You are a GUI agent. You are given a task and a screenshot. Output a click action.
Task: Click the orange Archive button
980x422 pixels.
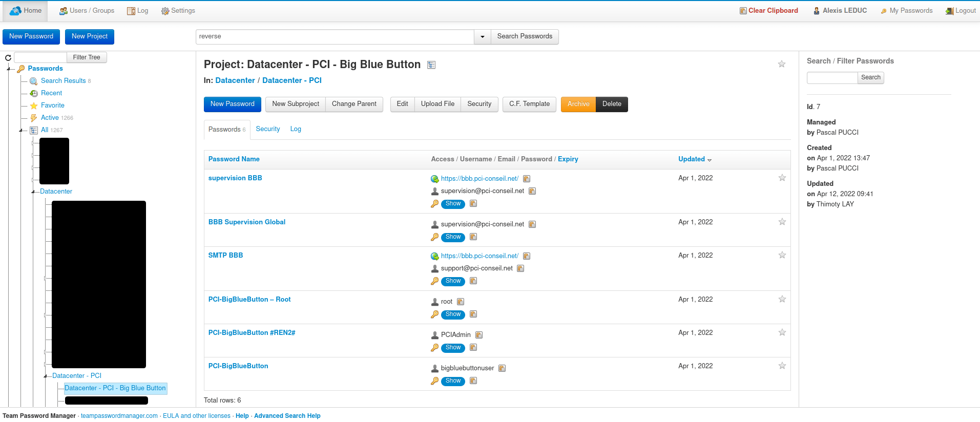[x=578, y=104]
